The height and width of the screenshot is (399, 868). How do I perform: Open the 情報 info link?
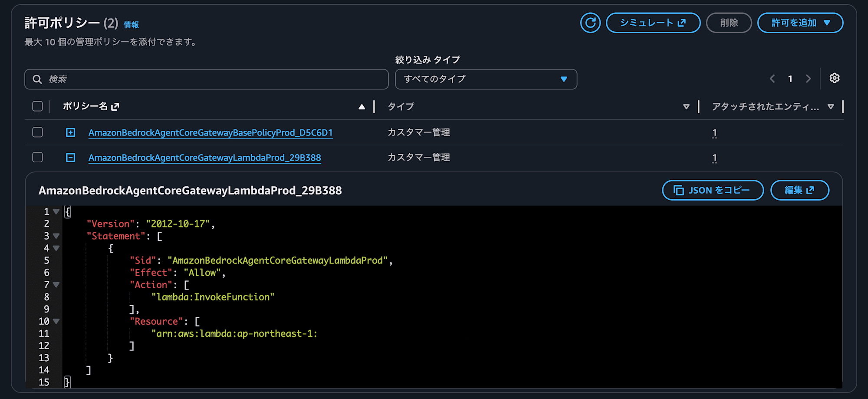click(x=131, y=25)
